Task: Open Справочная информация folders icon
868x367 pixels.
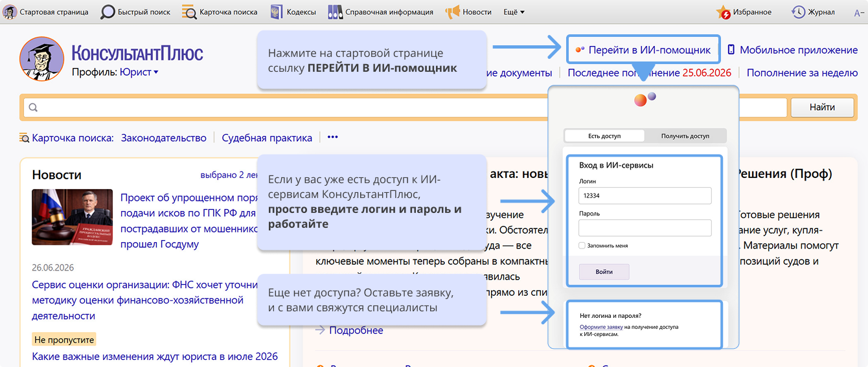Action: click(x=335, y=12)
